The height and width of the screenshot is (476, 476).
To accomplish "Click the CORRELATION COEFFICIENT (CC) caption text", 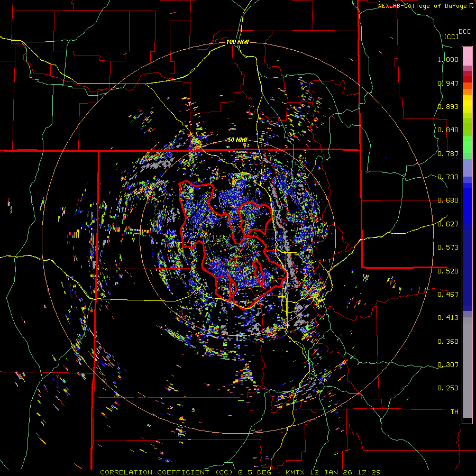I will click(167, 472).
